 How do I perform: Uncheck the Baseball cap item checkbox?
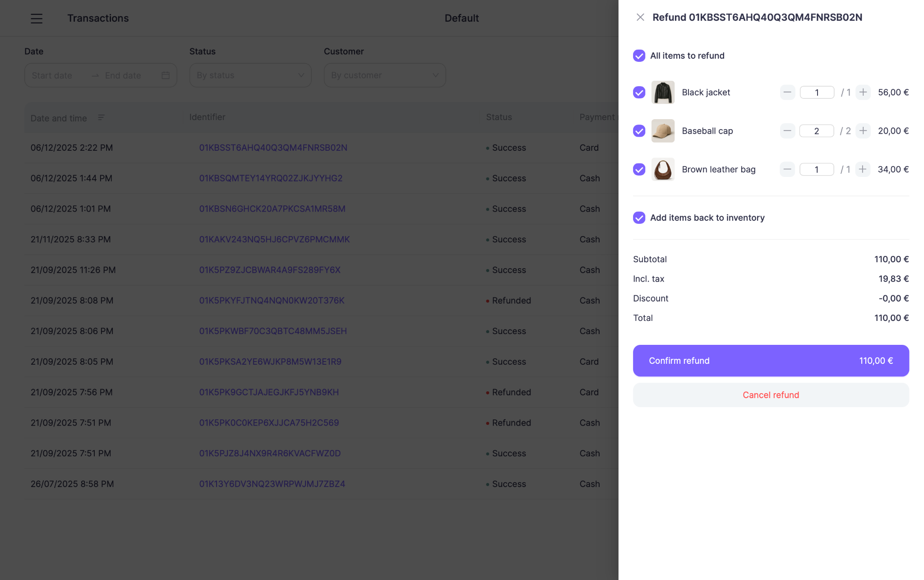click(639, 131)
